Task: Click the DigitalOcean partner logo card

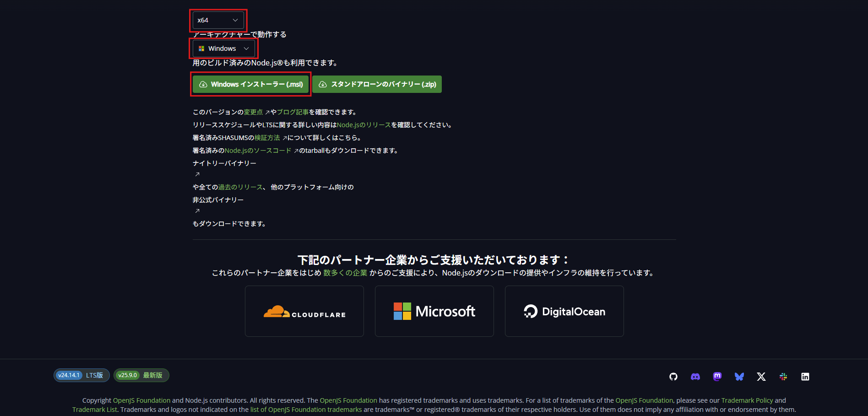Action: 564,311
